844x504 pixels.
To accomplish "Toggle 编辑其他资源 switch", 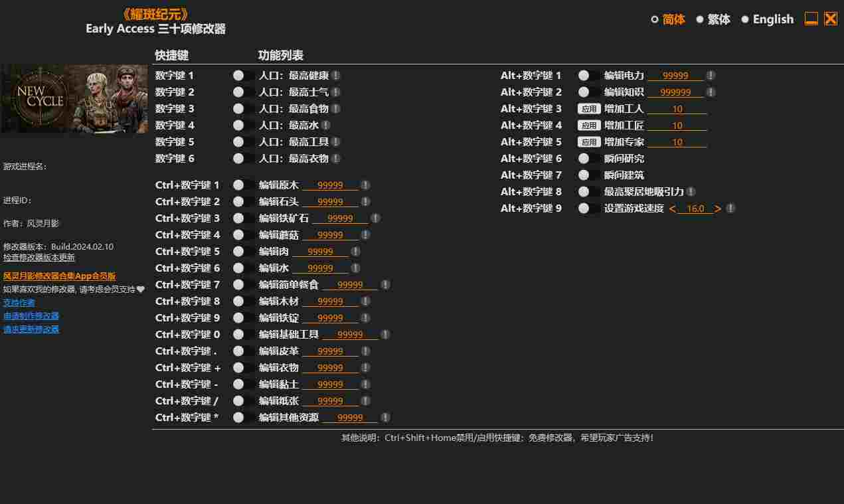I will [243, 418].
